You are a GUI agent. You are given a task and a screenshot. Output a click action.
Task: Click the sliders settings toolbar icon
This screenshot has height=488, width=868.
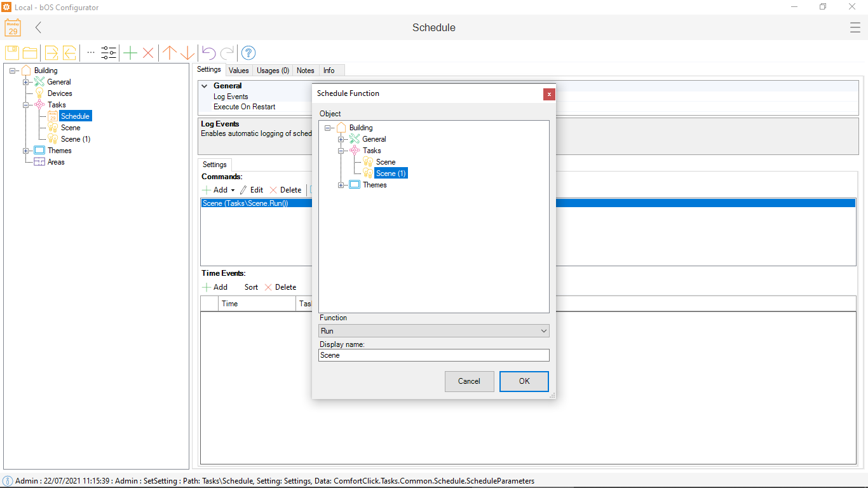109,53
